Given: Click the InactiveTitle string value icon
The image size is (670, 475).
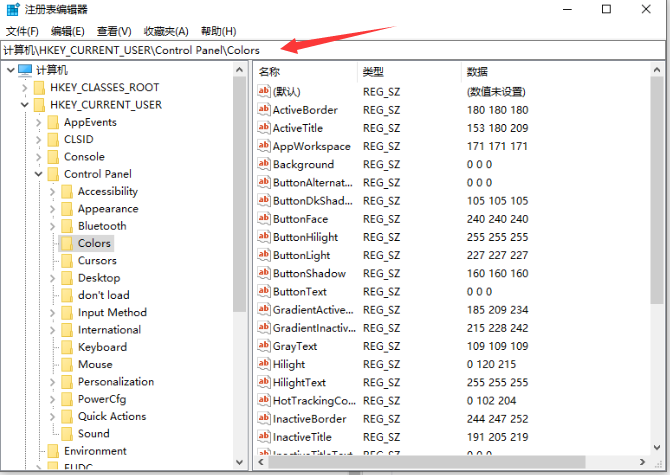Looking at the screenshot, I should pos(264,437).
